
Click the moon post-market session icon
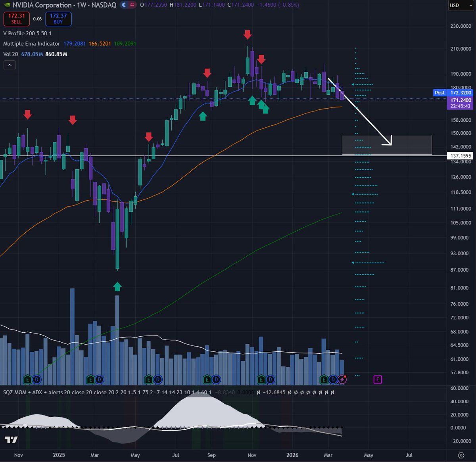(x=124, y=5)
